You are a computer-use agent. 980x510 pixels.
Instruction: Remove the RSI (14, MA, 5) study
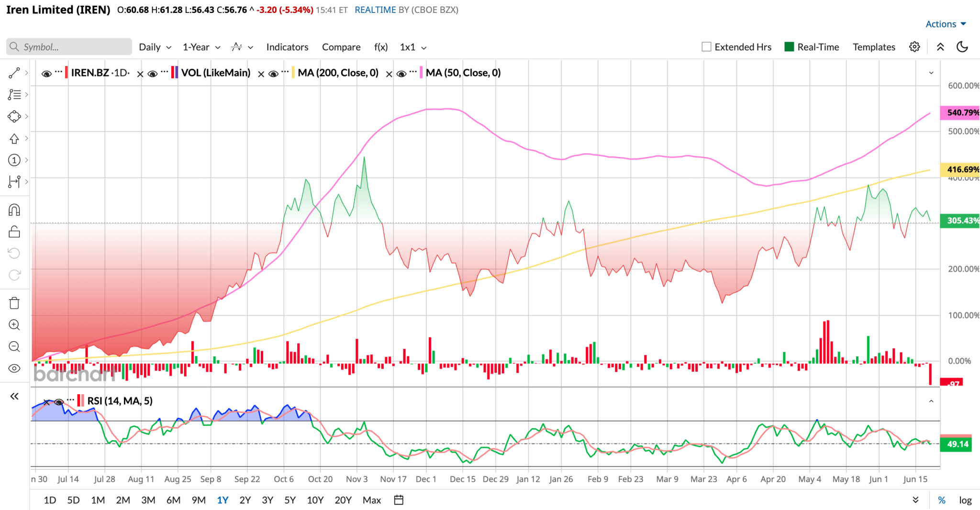[46, 402]
